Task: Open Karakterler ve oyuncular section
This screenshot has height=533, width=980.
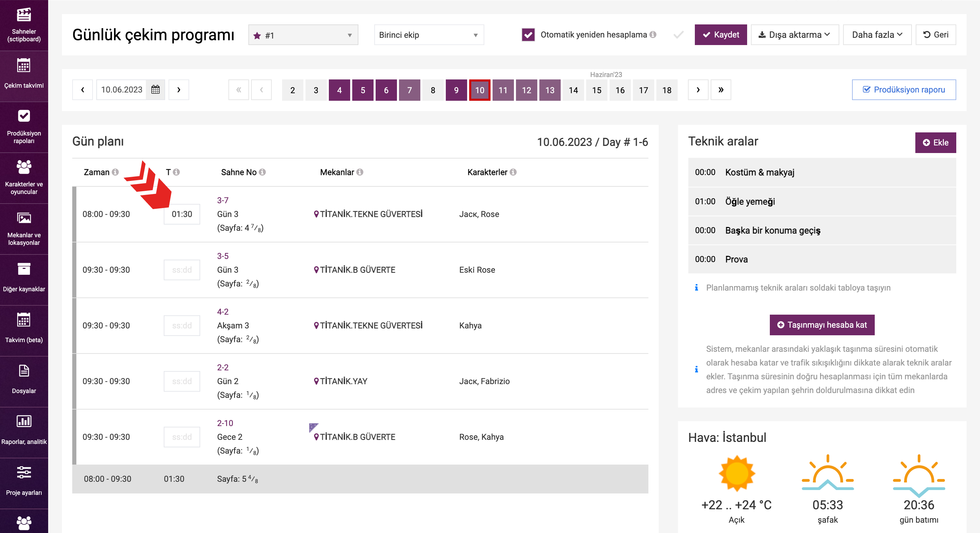Action: (24, 178)
